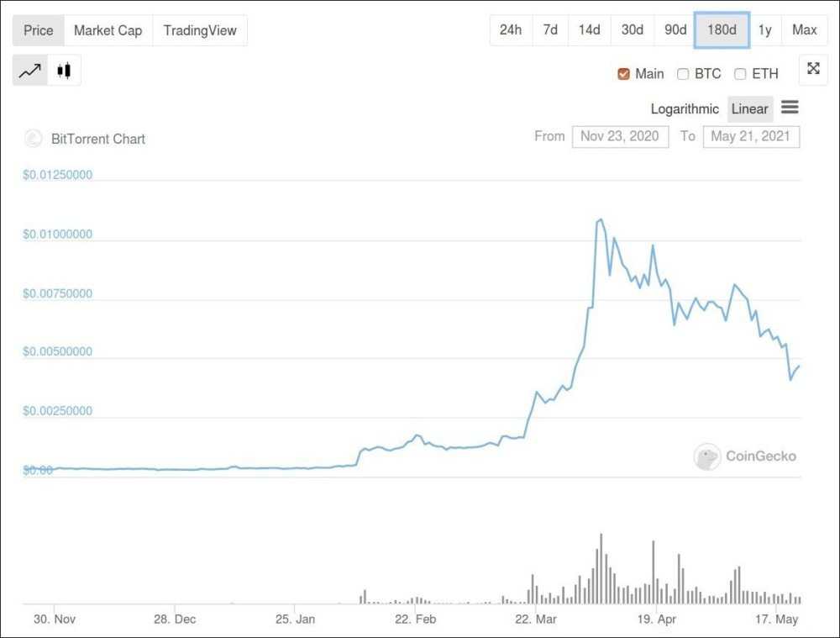Choose the 24h time range
The height and width of the screenshot is (638, 840).
(510, 30)
